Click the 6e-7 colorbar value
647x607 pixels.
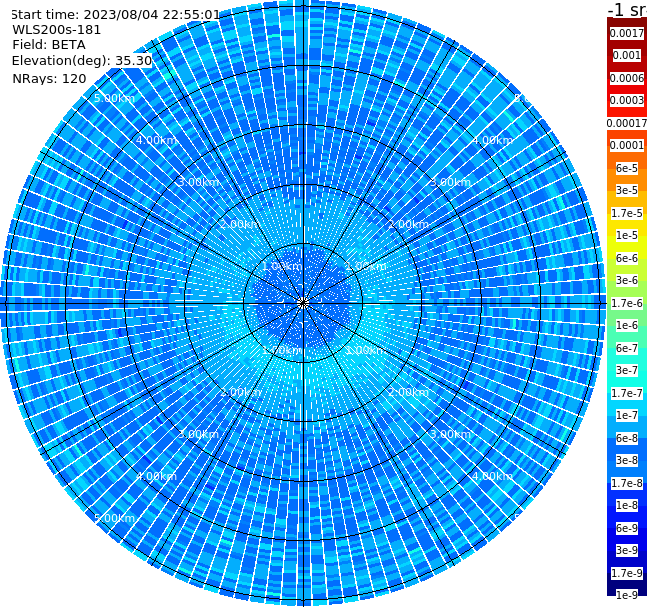pyautogui.click(x=627, y=348)
